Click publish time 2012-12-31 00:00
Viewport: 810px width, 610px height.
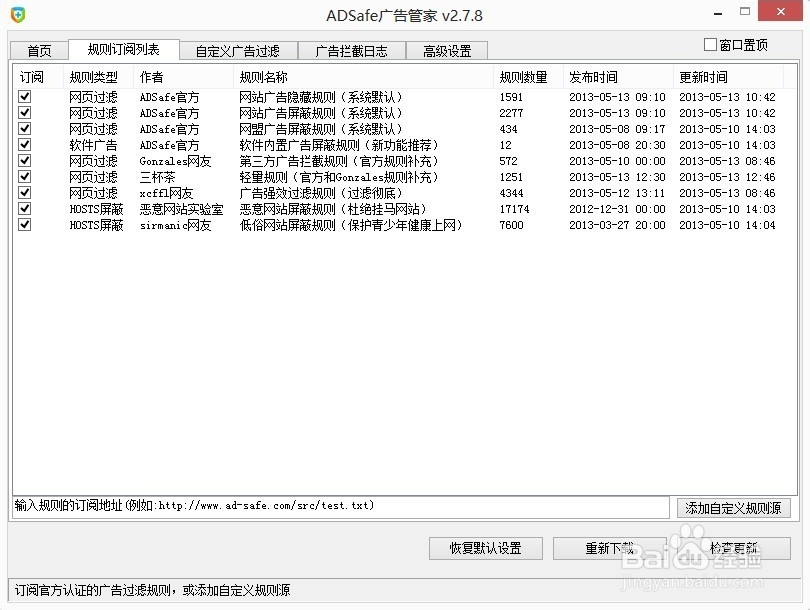617,209
